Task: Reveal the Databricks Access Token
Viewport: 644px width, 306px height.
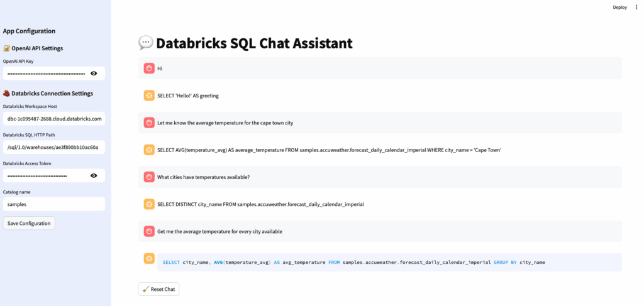Action: click(94, 175)
